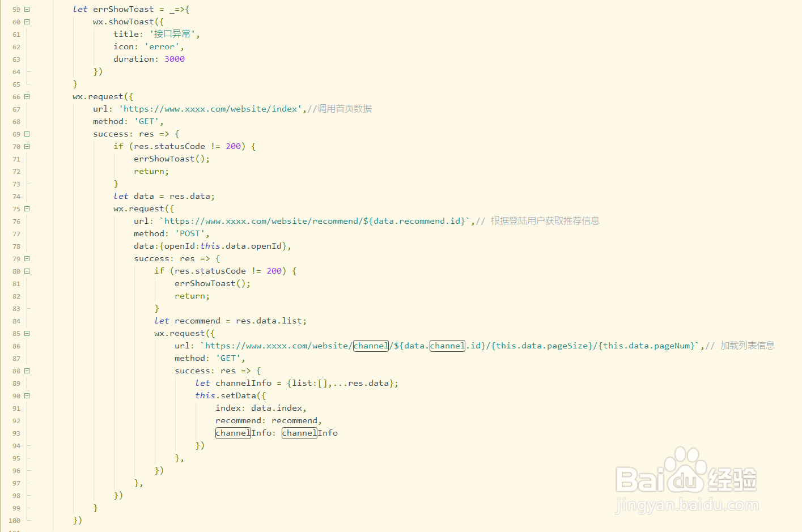This screenshot has height=532, width=802.
Task: Collapse the wx.showToast block at line 60
Action: pyautogui.click(x=27, y=22)
